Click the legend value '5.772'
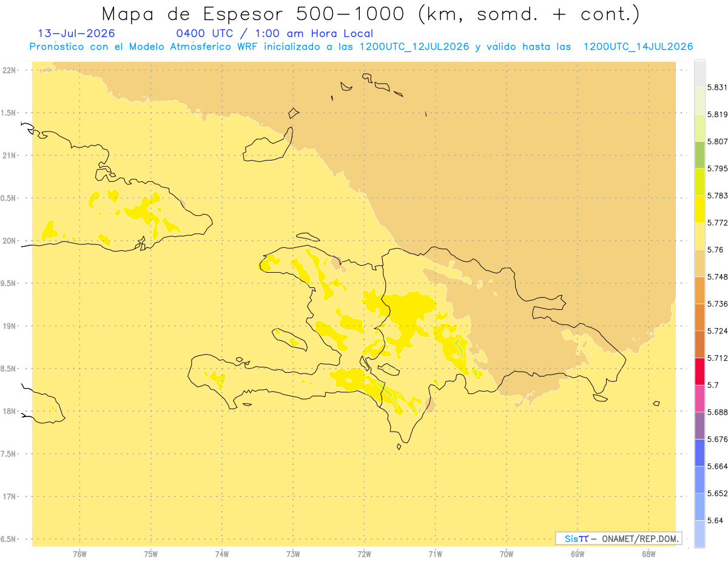 718,222
